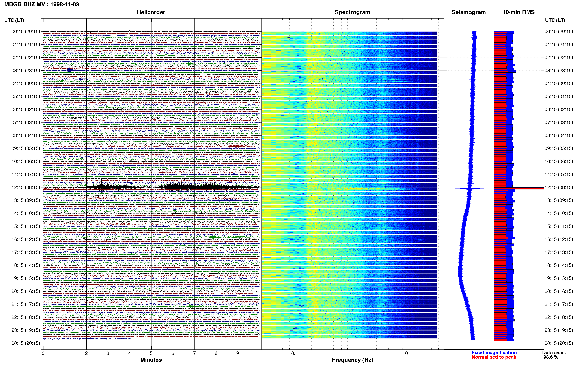Click the left time label '09:15 (05:15)'
This screenshot has width=588, height=368.
pyautogui.click(x=26, y=148)
